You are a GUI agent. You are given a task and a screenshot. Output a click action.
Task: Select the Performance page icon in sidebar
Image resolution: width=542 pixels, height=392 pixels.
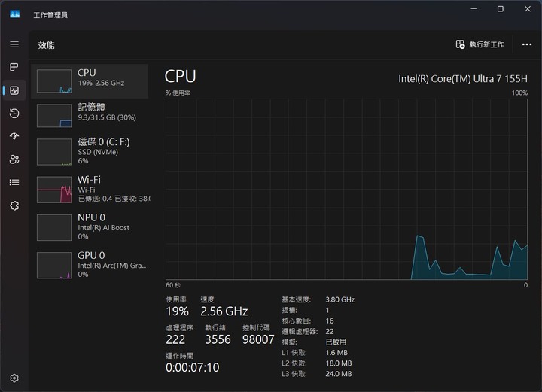pos(14,90)
